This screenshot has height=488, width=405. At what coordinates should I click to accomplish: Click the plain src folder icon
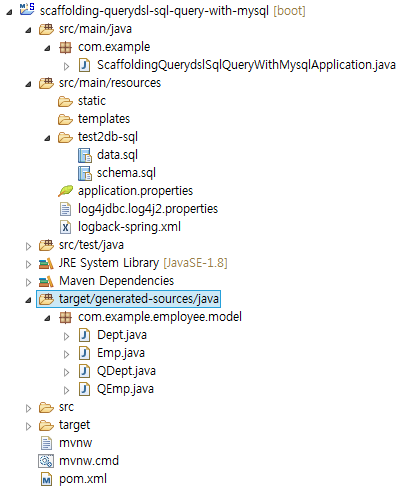pos(46,407)
